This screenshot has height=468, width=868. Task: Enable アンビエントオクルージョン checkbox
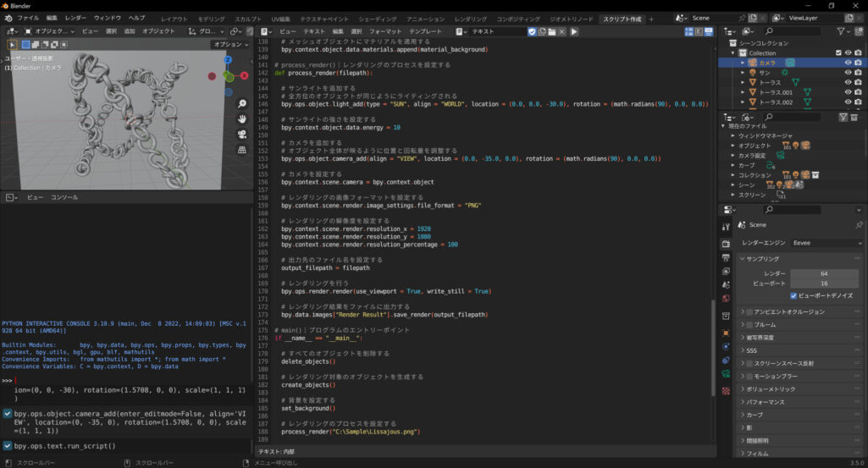point(749,312)
